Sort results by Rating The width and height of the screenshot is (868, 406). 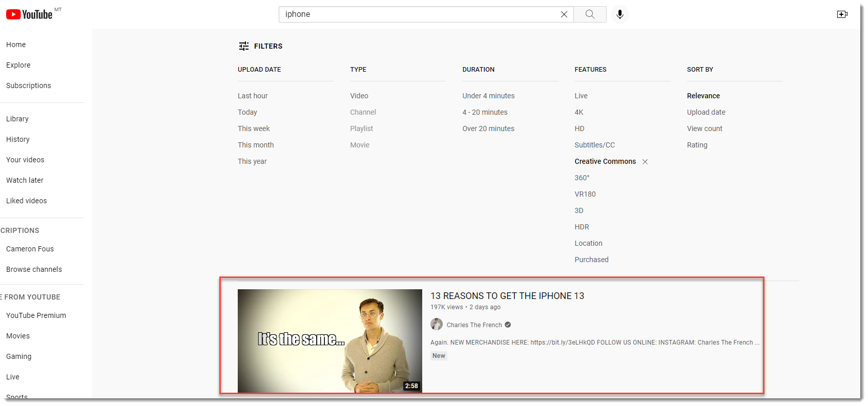697,145
